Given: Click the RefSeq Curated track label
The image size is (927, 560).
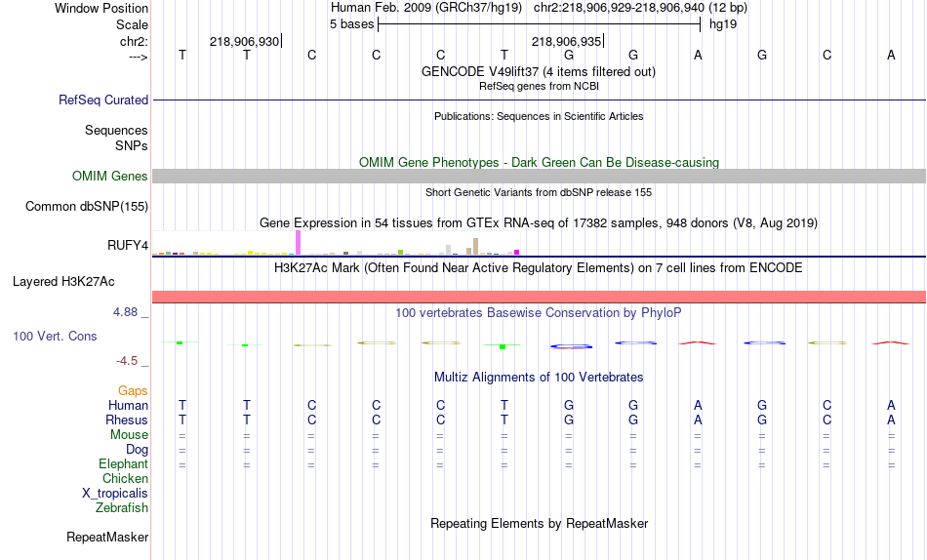Looking at the screenshot, I should coord(103,100).
